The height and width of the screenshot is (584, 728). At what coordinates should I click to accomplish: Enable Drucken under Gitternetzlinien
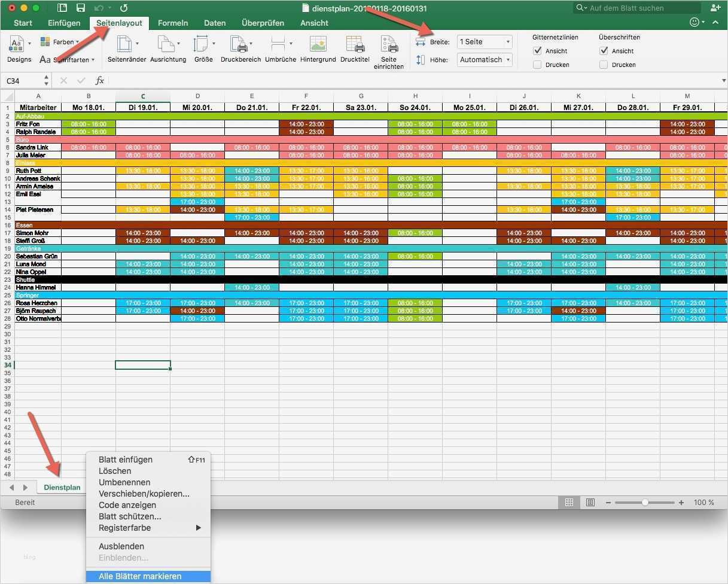(x=537, y=64)
